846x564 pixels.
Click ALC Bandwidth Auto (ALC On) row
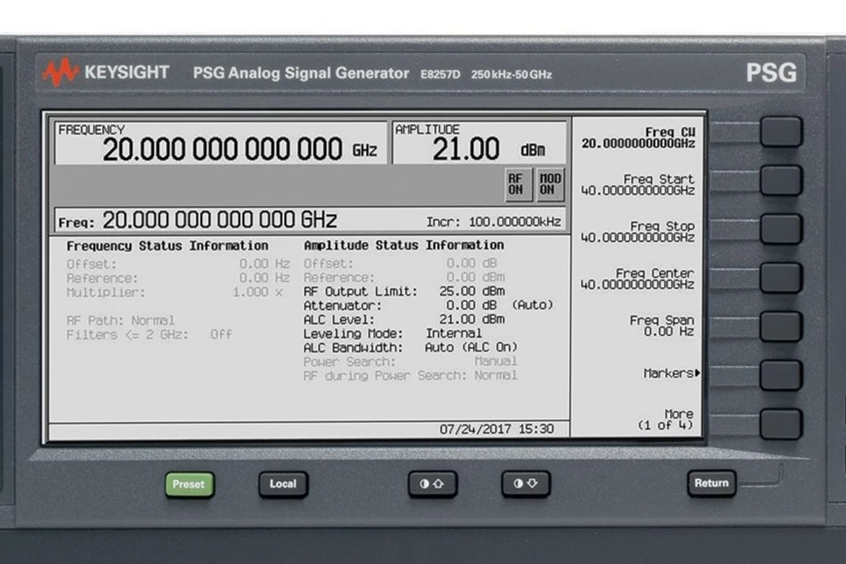(410, 348)
